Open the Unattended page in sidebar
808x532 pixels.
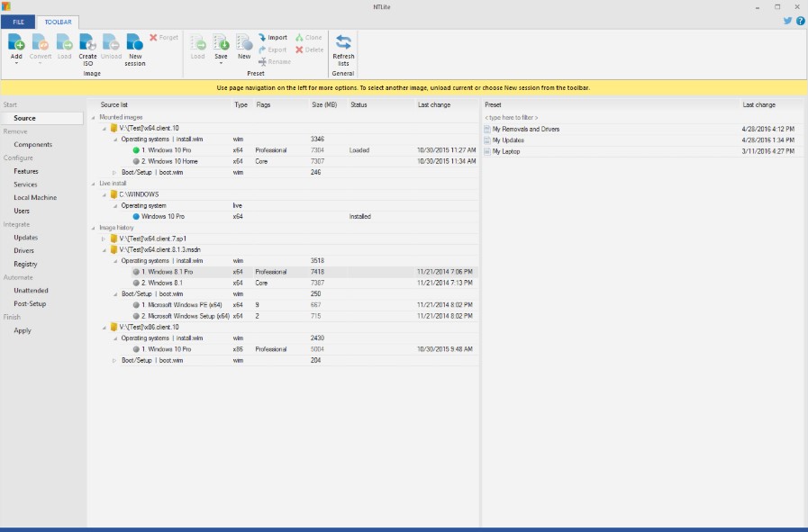point(32,291)
